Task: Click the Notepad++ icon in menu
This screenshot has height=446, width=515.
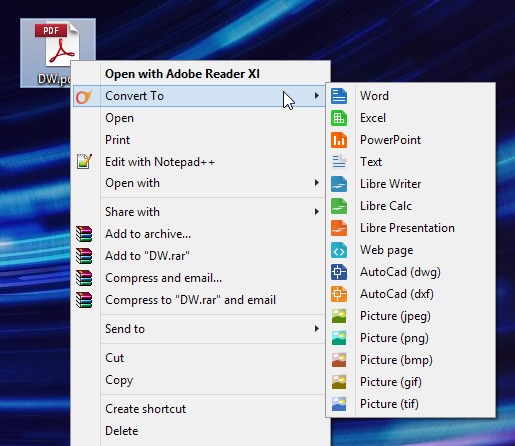Action: (x=84, y=162)
